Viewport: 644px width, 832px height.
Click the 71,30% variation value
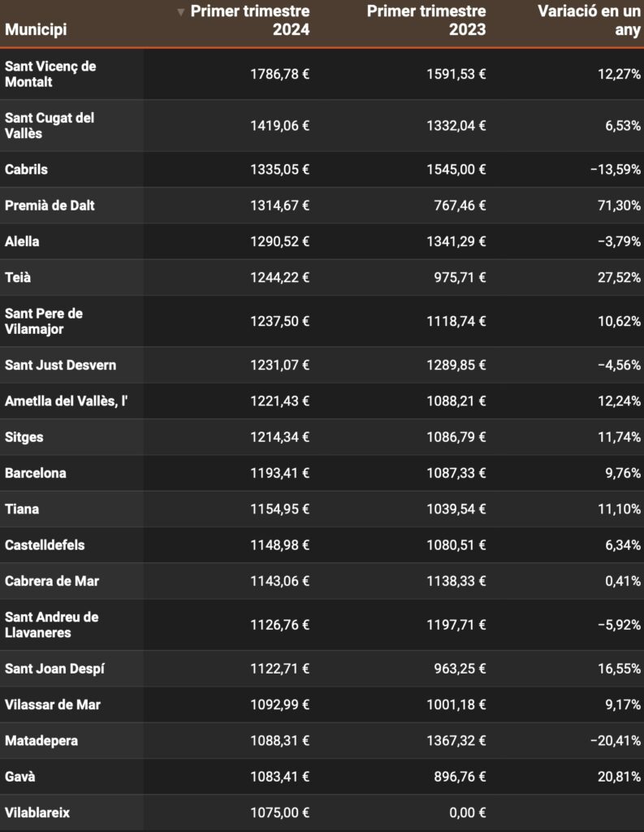(619, 206)
